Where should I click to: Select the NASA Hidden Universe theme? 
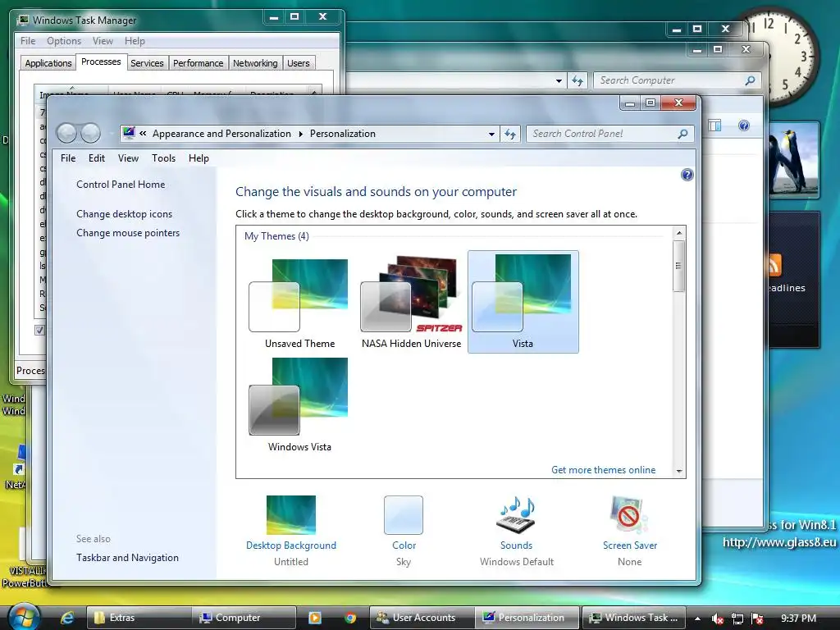(411, 302)
